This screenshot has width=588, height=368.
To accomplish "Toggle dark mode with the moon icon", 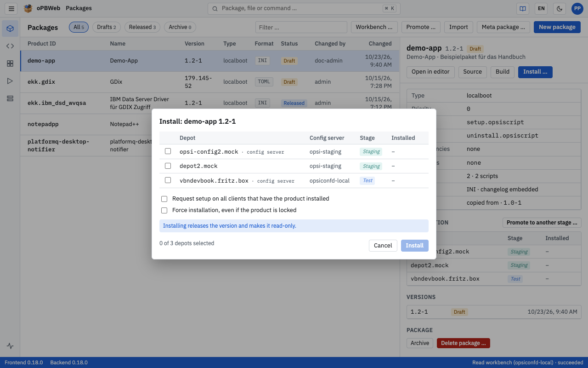I will pyautogui.click(x=560, y=8).
